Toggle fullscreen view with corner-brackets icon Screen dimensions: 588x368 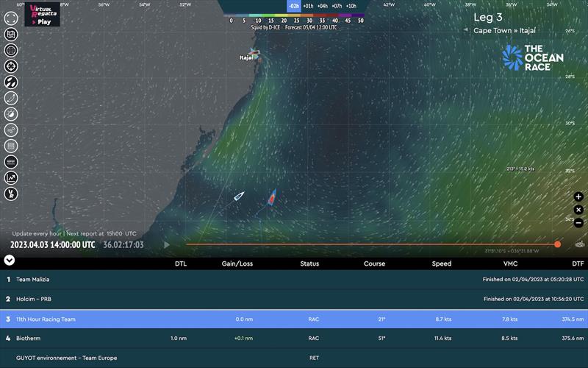coord(11,18)
